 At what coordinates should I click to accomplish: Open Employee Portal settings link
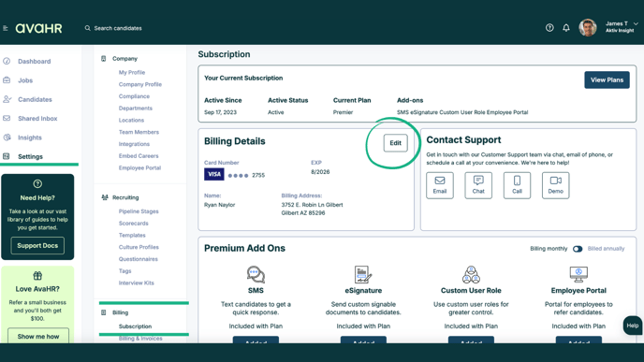point(139,167)
